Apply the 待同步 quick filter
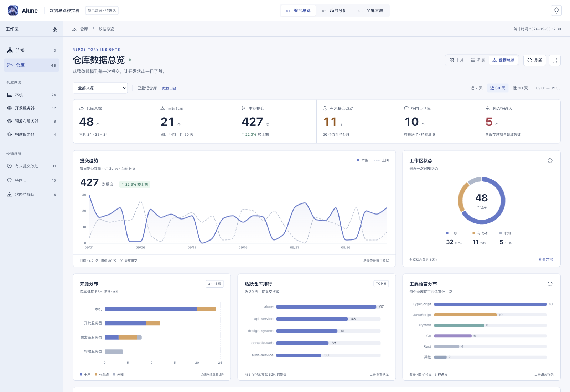 click(31, 180)
